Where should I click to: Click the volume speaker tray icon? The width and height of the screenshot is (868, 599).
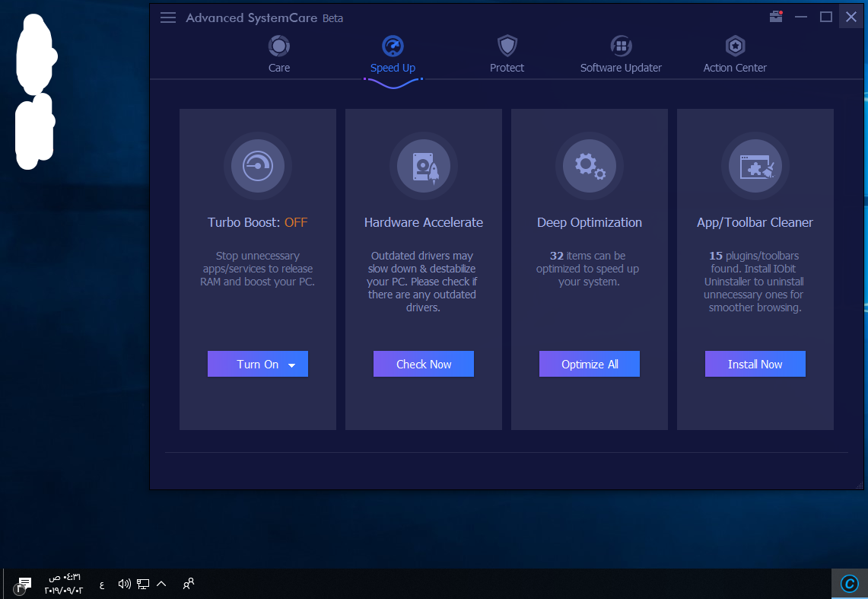coord(125,584)
